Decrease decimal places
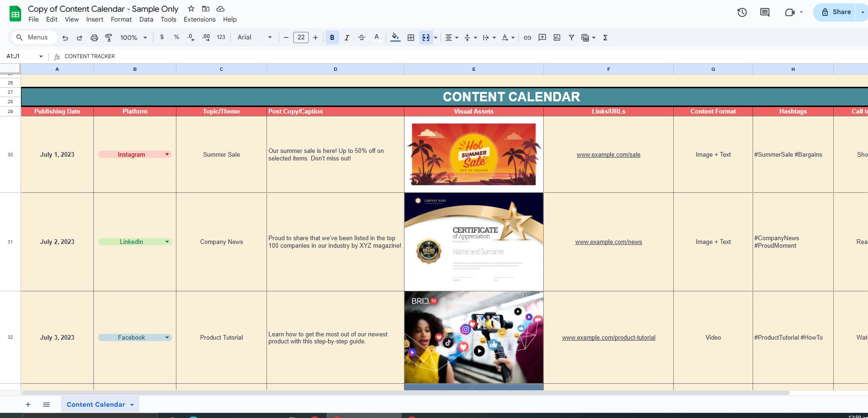868x418 pixels. [x=191, y=37]
